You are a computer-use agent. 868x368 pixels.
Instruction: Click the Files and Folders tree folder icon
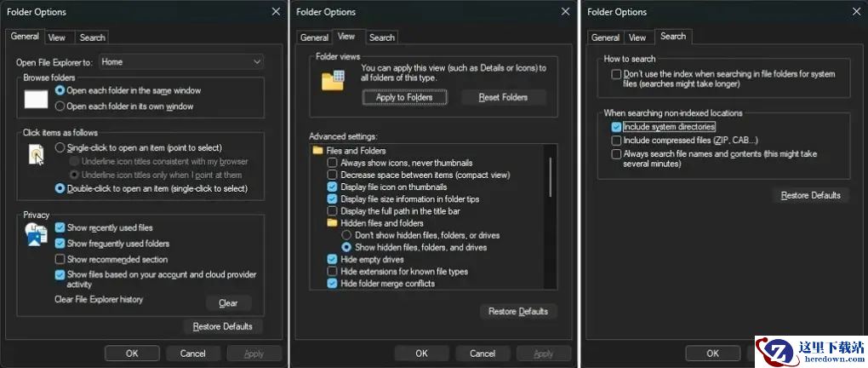tap(317, 150)
